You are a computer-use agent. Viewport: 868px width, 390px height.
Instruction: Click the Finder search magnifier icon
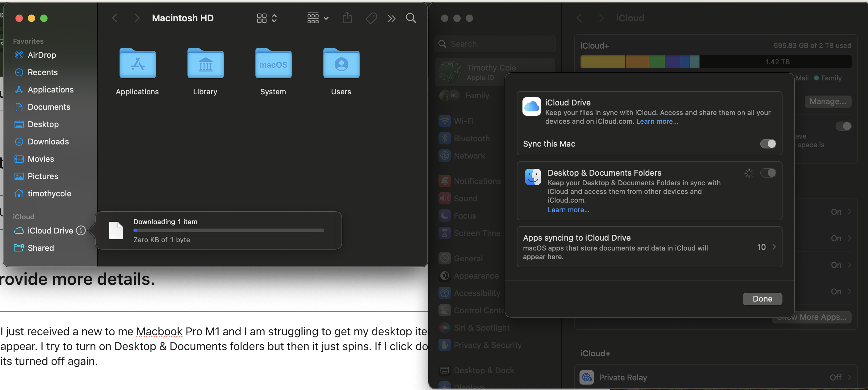click(411, 18)
